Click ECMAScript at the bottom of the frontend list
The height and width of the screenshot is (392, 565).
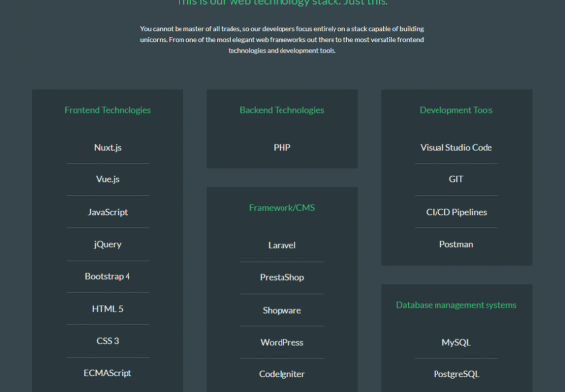(x=108, y=373)
